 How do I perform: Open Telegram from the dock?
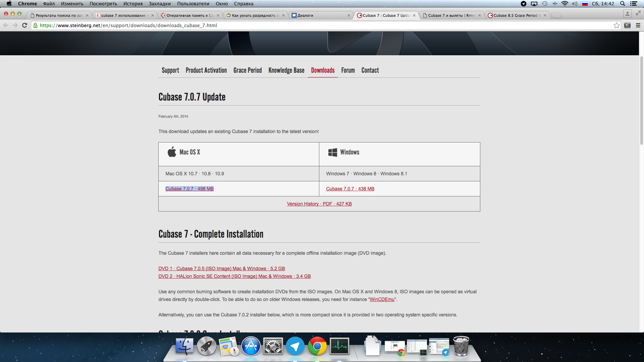295,346
